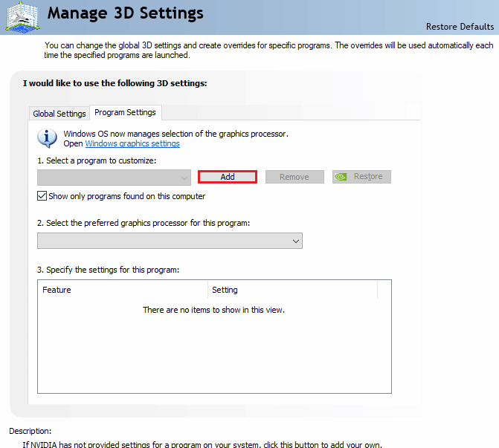Screen dimensions: 499x448
Task: Select the Program Settings tab
Action: point(126,112)
